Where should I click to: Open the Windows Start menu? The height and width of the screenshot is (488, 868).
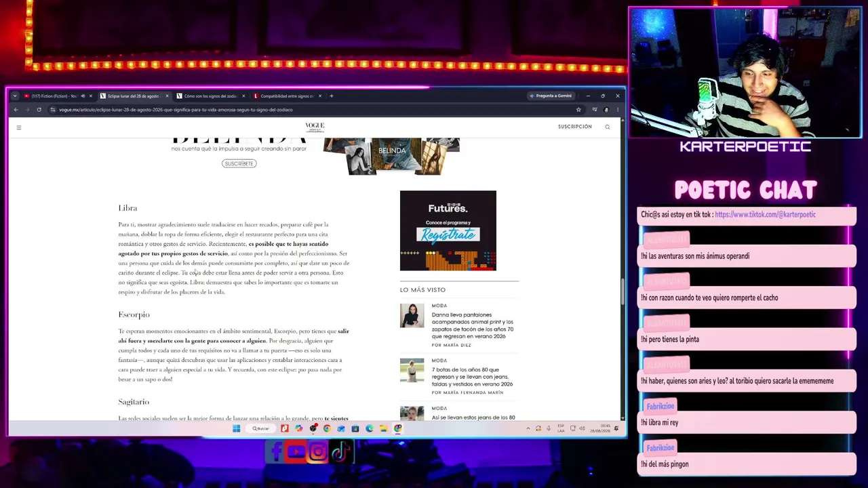(236, 428)
